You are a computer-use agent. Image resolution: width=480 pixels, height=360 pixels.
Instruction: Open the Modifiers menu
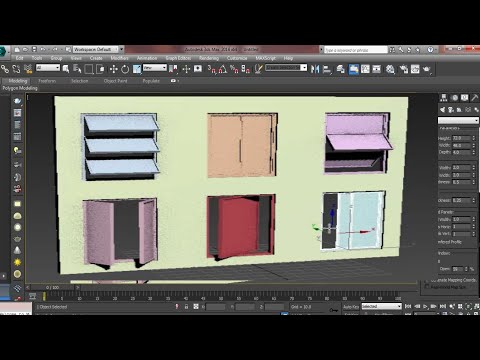(x=119, y=58)
